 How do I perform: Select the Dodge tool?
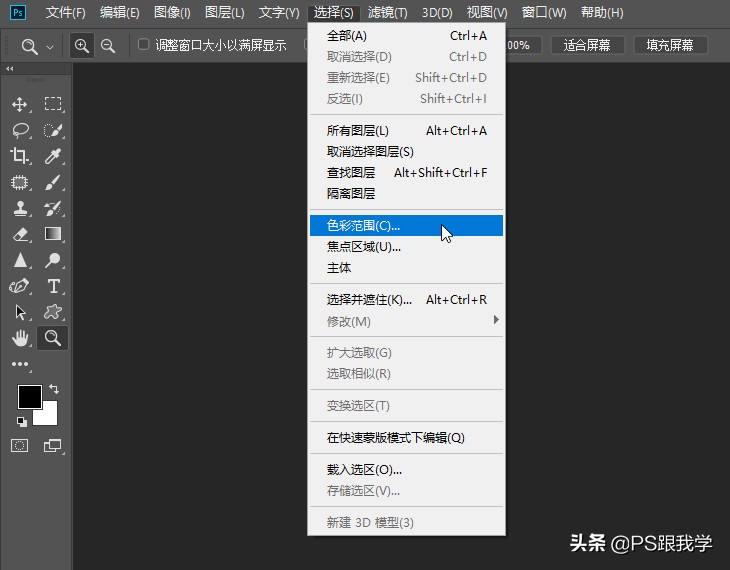point(53,260)
